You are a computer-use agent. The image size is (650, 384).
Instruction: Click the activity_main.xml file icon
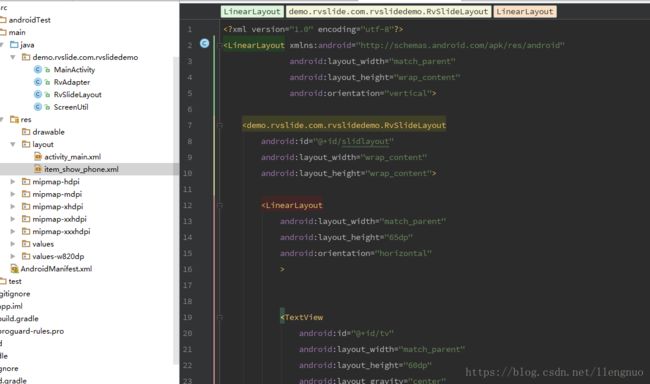click(38, 157)
